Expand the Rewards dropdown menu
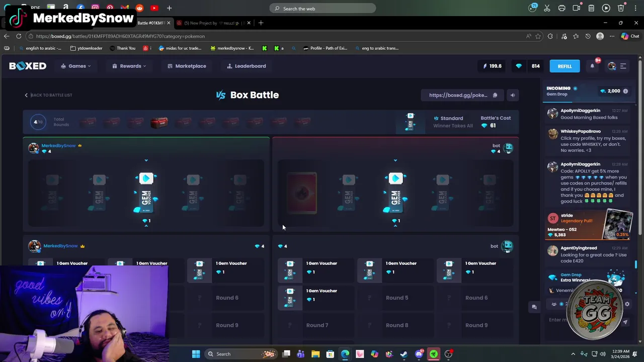Image resolution: width=644 pixels, height=362 pixels. pyautogui.click(x=129, y=66)
